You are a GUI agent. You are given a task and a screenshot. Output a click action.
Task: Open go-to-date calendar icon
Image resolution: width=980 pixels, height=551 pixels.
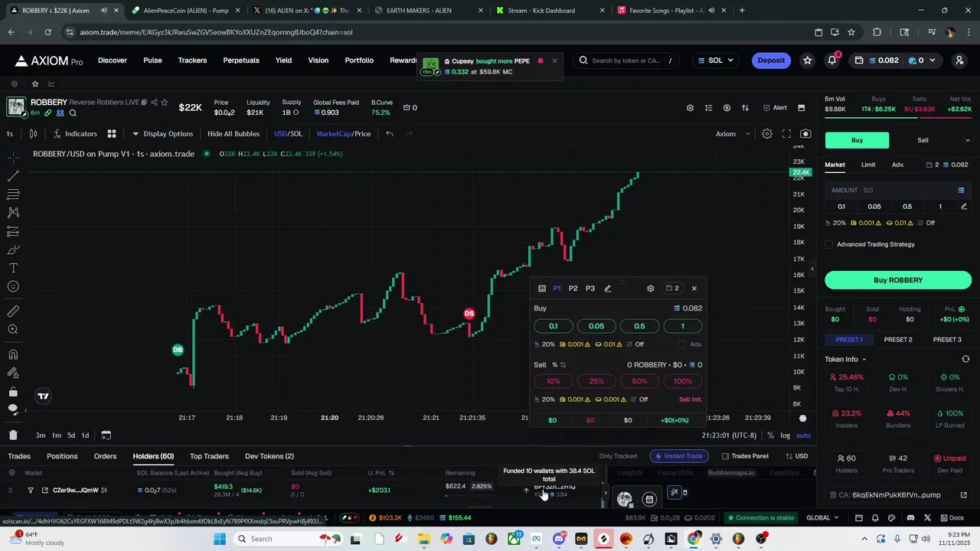[x=106, y=435]
